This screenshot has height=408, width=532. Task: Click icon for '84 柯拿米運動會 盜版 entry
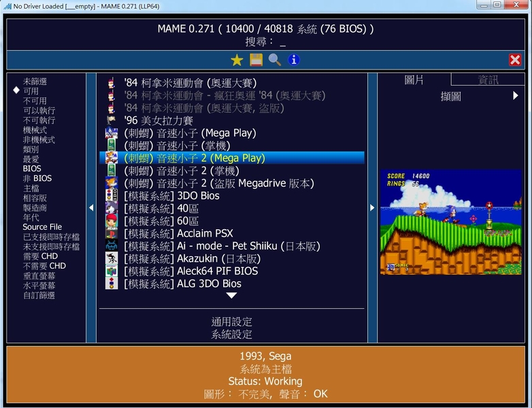[x=112, y=108]
